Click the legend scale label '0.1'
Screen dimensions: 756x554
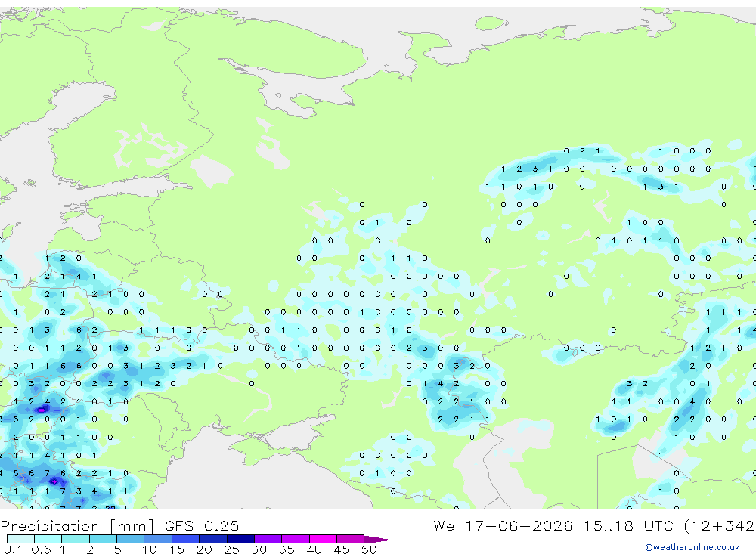(x=12, y=549)
